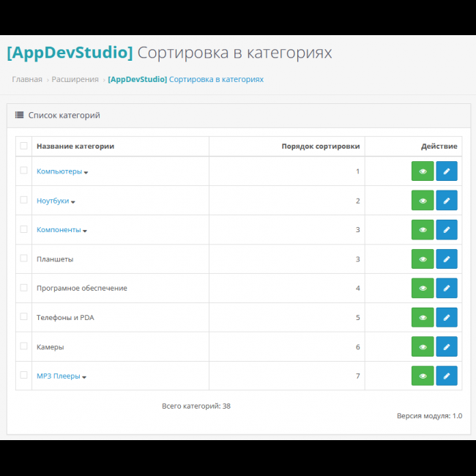Toggle the select-all checkbox in the table header
Viewport: 476px width, 476px height.
click(24, 146)
